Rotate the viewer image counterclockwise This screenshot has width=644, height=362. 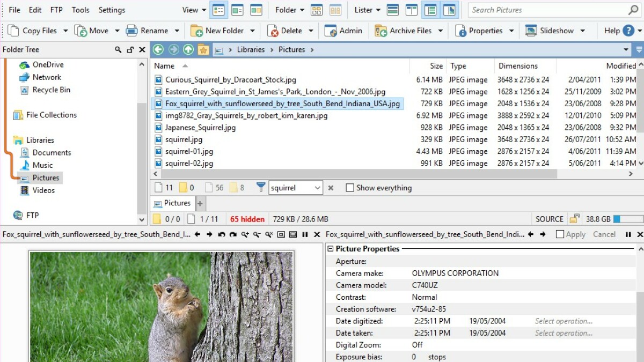click(x=221, y=234)
